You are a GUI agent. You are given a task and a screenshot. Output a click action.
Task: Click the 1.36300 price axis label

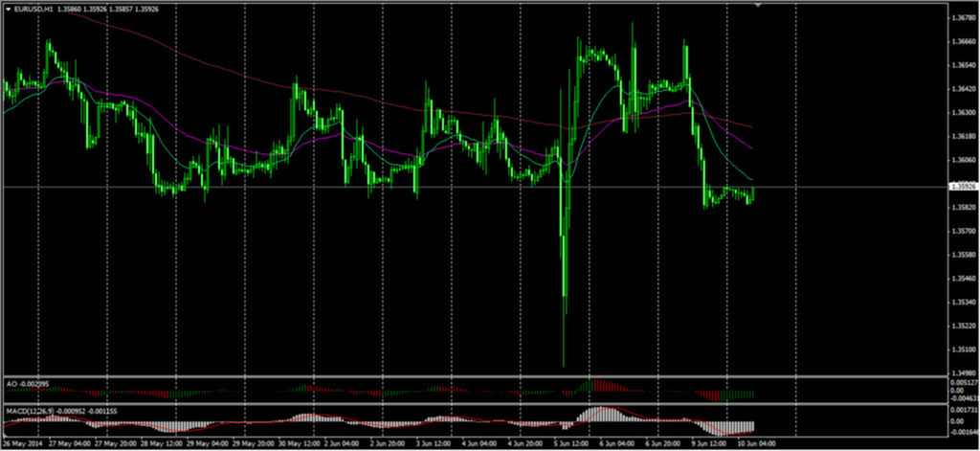[x=960, y=112]
